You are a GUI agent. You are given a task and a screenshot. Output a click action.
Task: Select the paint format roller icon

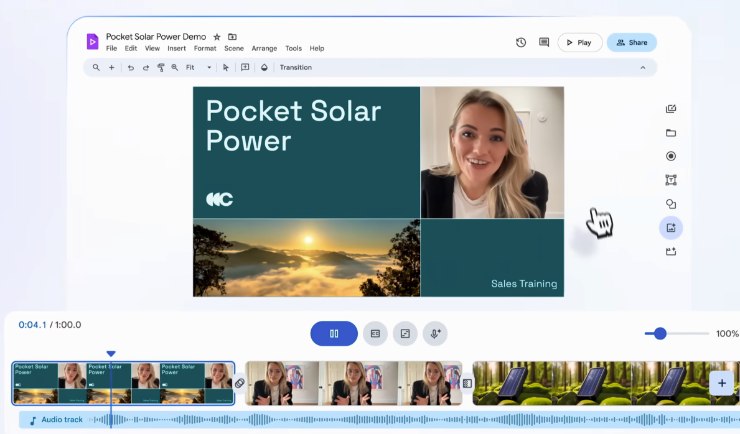(x=161, y=67)
